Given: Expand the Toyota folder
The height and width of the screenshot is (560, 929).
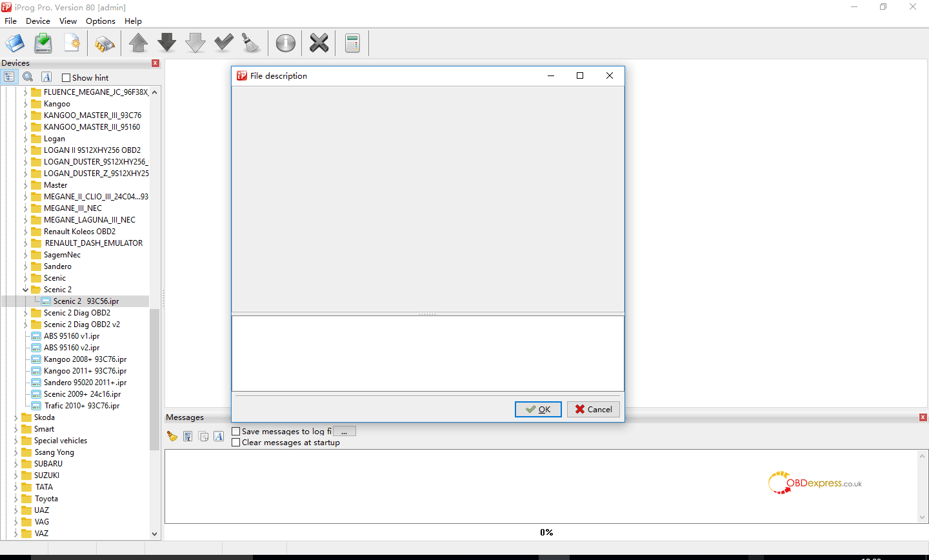Looking at the screenshot, I should coord(16,499).
